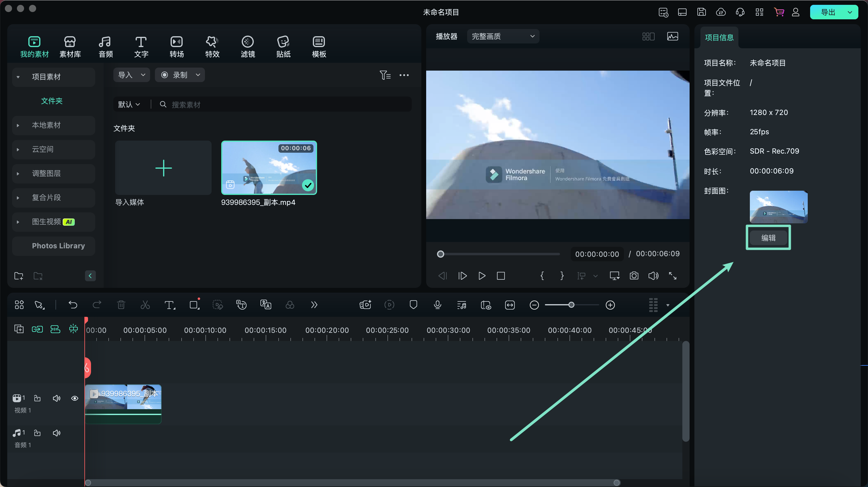Open the Stickers (贴纸) panel
This screenshot has width=868, height=487.
283,46
